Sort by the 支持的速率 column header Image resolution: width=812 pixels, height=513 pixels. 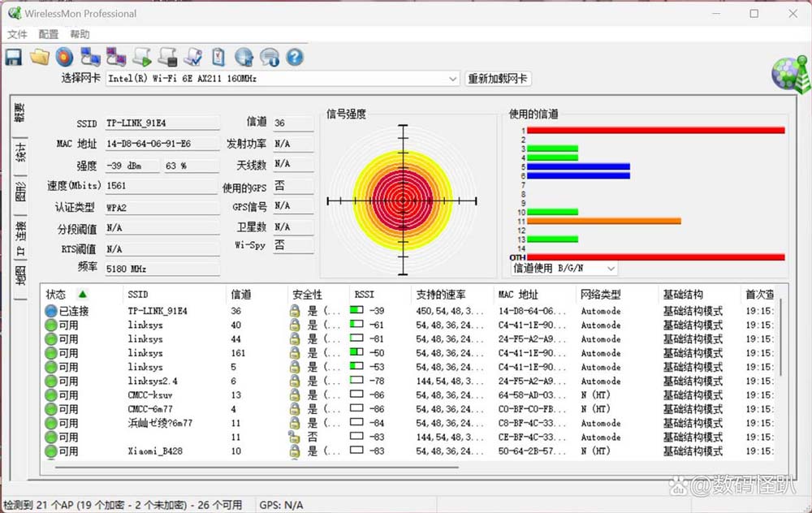click(x=452, y=295)
